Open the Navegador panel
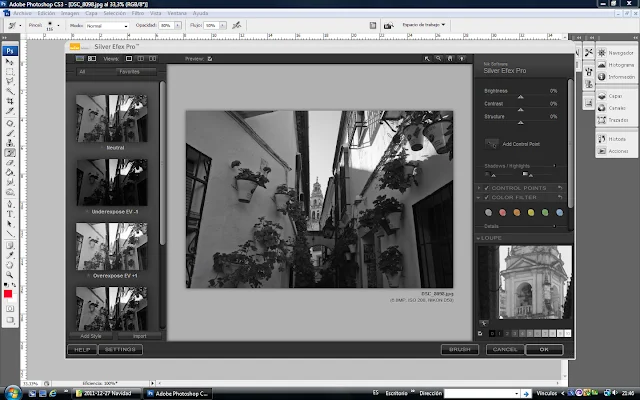640x400 pixels. coord(616,53)
